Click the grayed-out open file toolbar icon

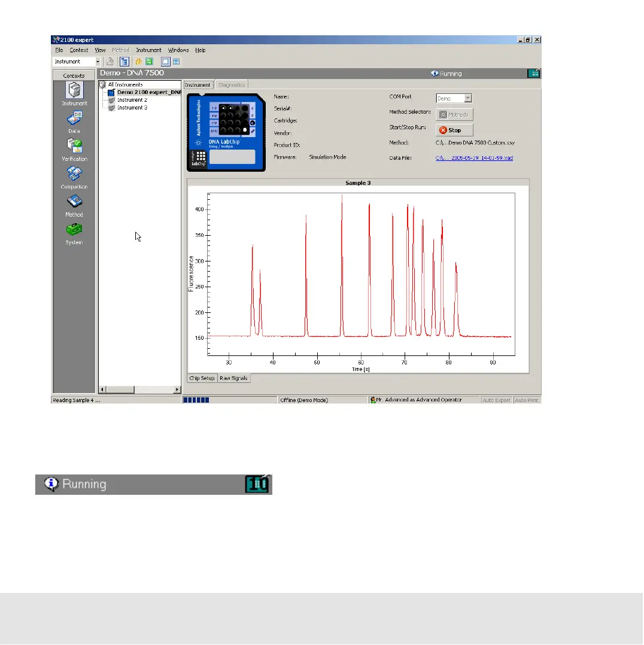110,62
